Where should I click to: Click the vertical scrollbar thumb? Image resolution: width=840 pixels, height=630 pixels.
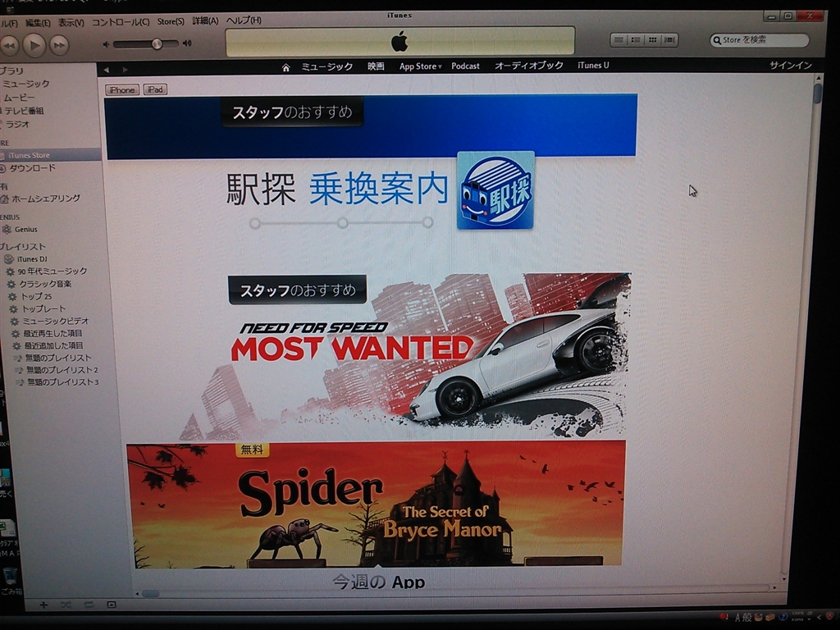(818, 94)
